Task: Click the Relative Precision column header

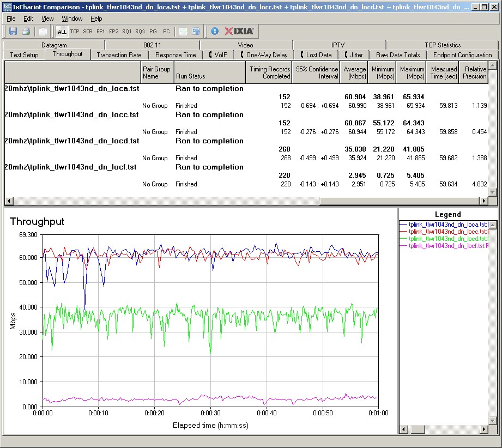Action: pyautogui.click(x=474, y=72)
